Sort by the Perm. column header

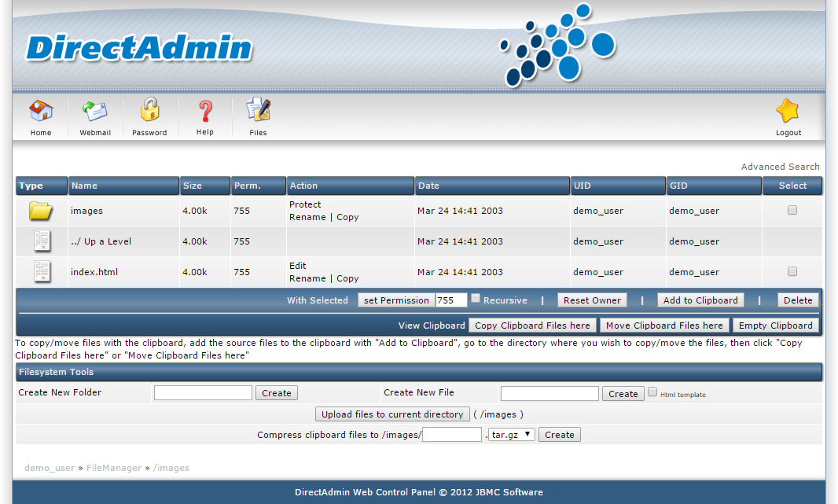coord(259,186)
